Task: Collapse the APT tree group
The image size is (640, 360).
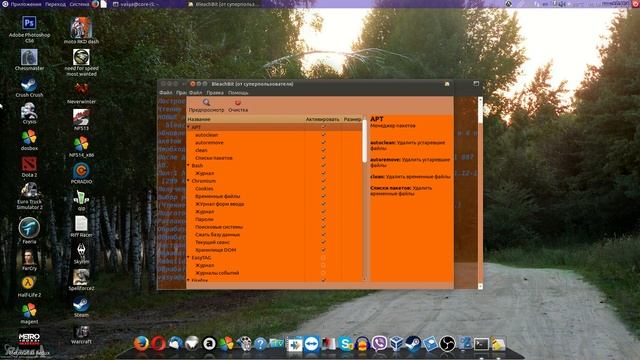Action: pyautogui.click(x=189, y=127)
